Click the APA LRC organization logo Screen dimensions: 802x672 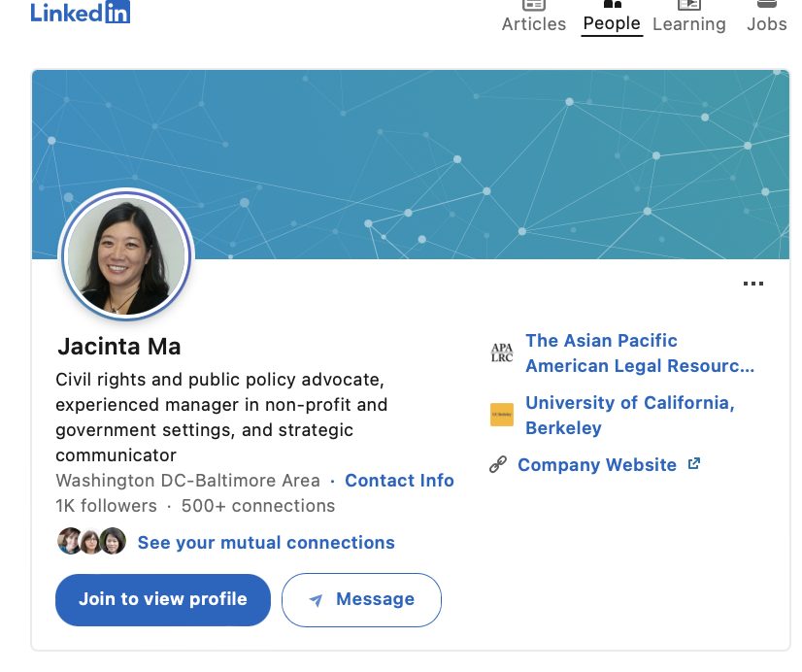[x=501, y=353]
